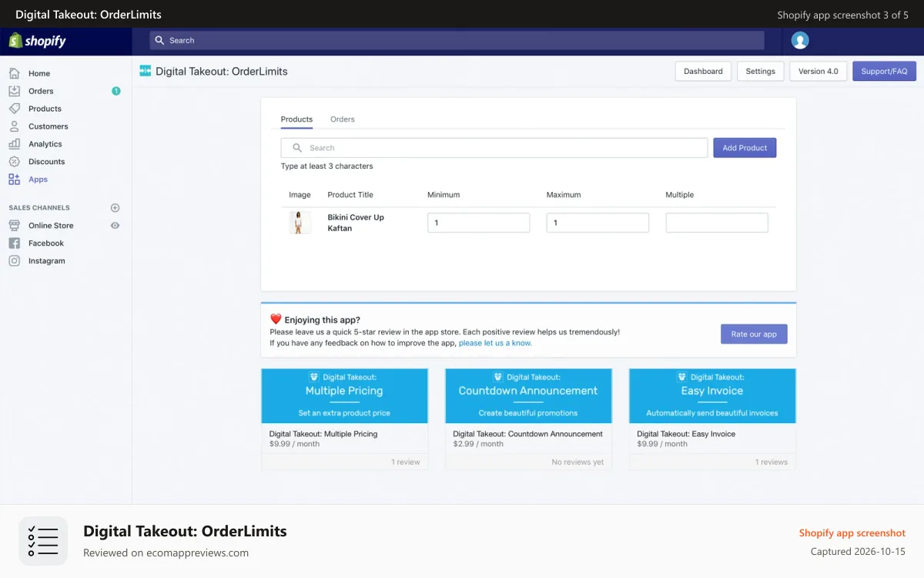The image size is (924, 578).
Task: Click Rate our app button
Action: 754,334
